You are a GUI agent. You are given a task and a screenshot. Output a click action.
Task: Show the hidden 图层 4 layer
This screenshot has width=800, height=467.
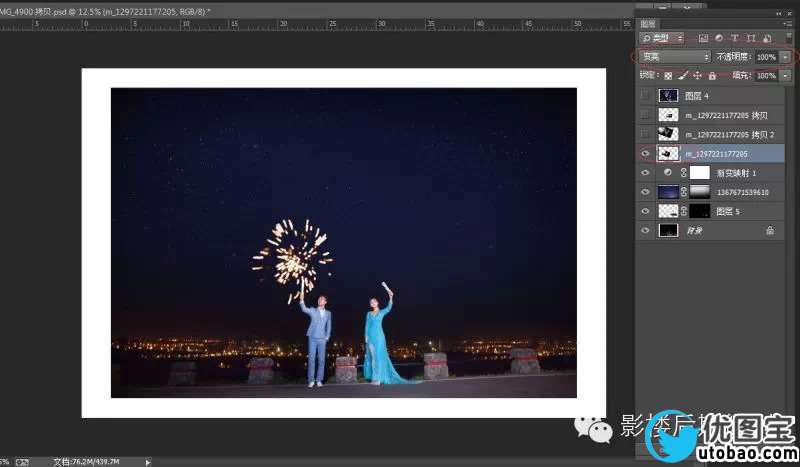[645, 96]
